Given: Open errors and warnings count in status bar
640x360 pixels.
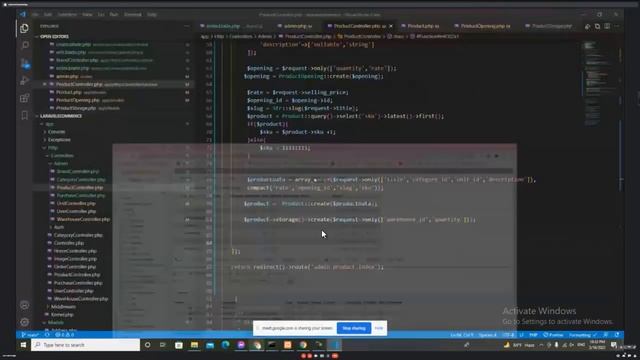Looking at the screenshot, I should pos(64,335).
